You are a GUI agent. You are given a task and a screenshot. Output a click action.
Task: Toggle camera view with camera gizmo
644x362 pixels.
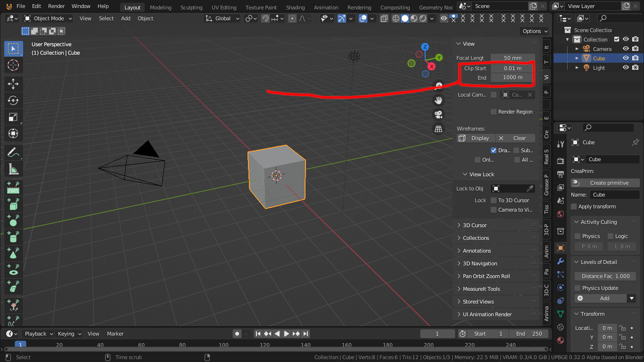tap(438, 115)
